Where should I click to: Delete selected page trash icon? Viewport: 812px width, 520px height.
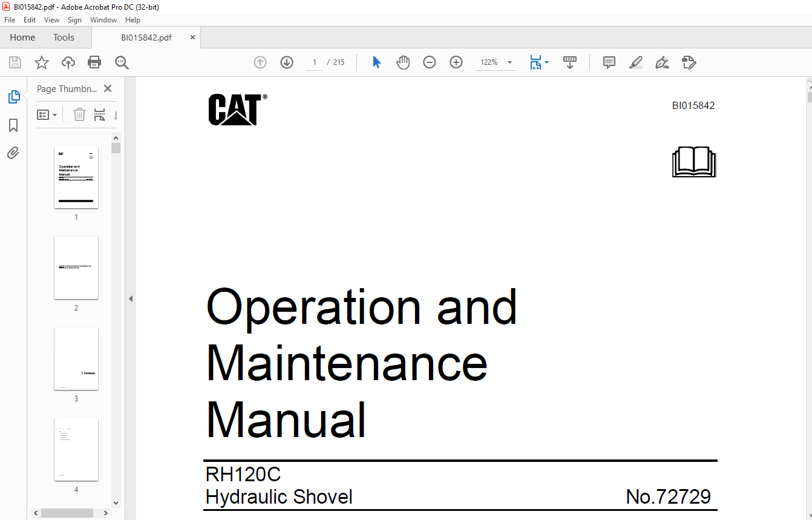click(x=80, y=114)
